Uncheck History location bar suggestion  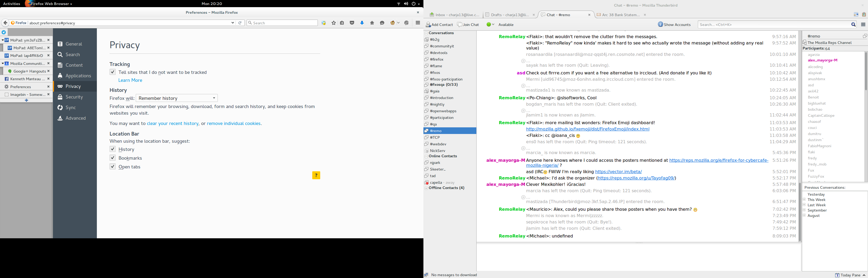click(x=112, y=149)
